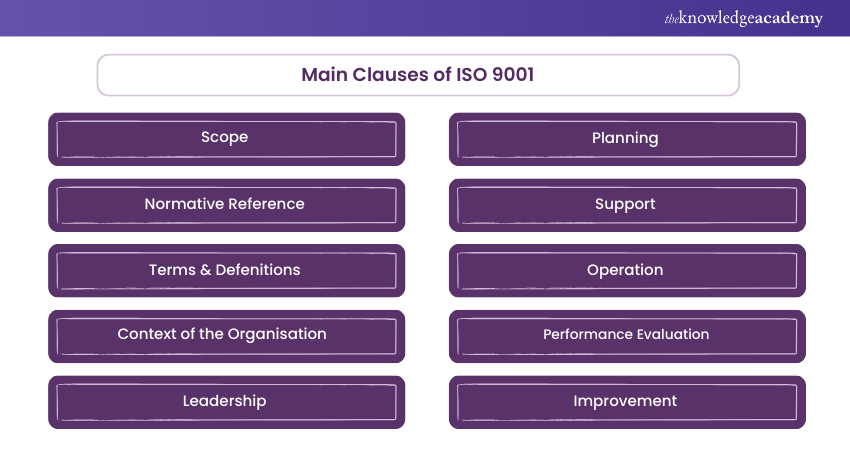Viewport: 850px width, 450px height.
Task: Click the word 'Reference' in the left column
Action: [266, 204]
